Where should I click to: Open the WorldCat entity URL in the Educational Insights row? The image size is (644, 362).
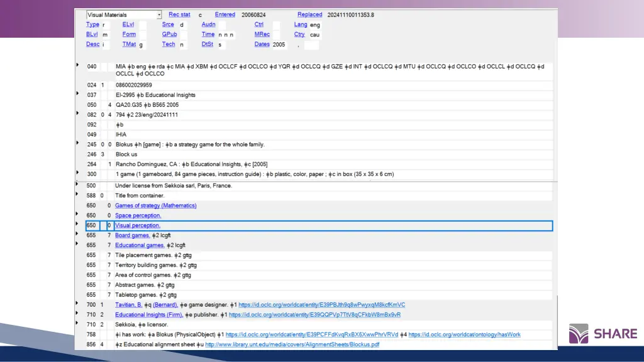[x=314, y=314]
